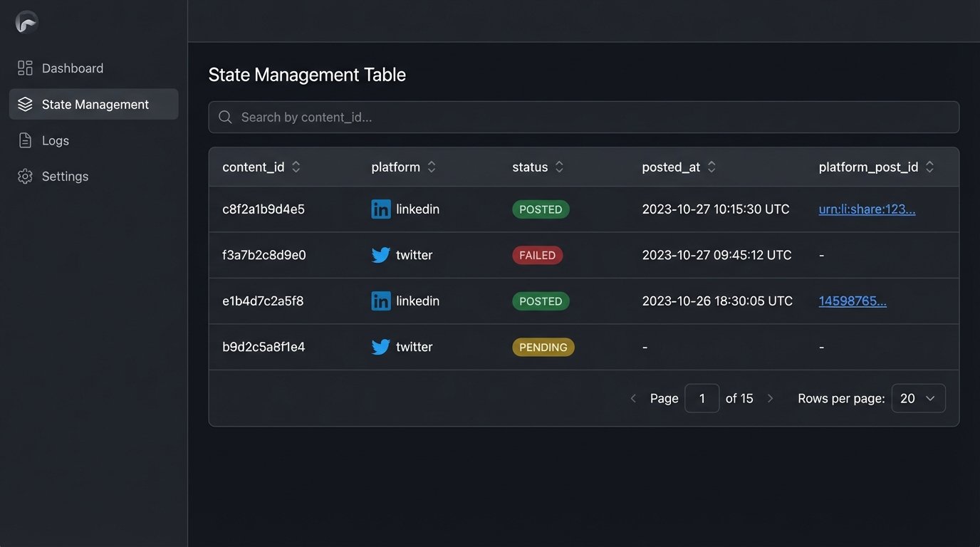Click the Settings gear icon

25,177
